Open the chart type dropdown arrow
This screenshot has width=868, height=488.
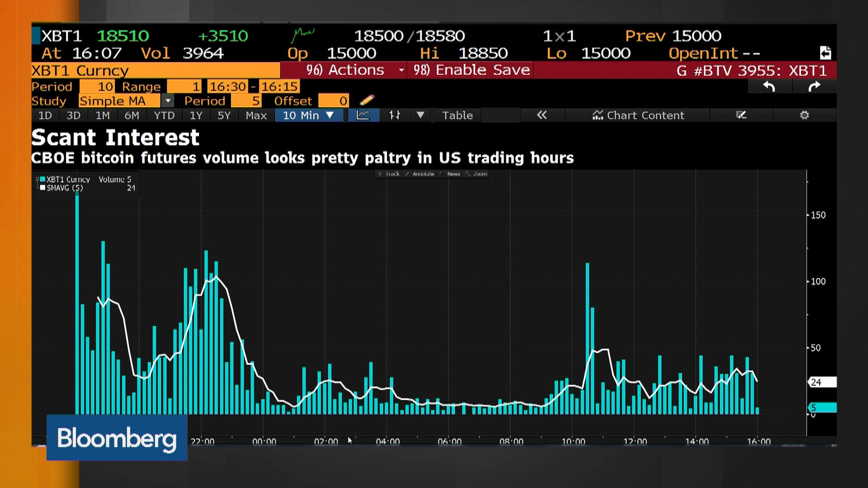point(420,115)
